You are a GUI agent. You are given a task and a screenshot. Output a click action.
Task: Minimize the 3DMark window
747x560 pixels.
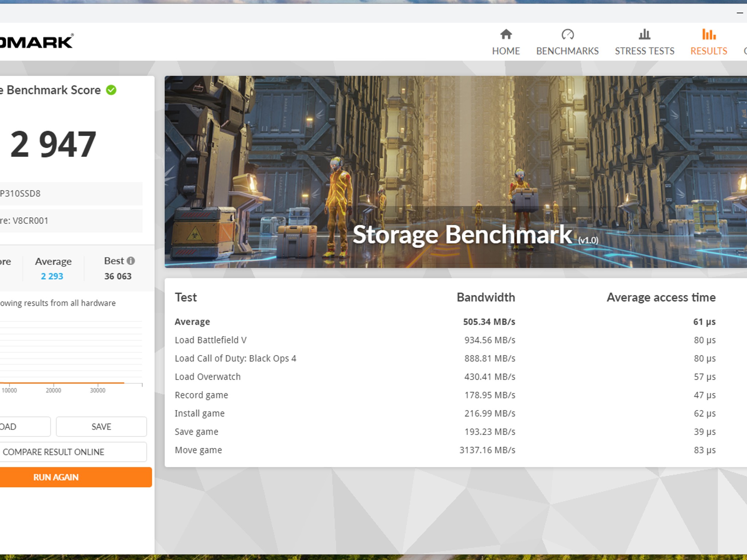[740, 13]
